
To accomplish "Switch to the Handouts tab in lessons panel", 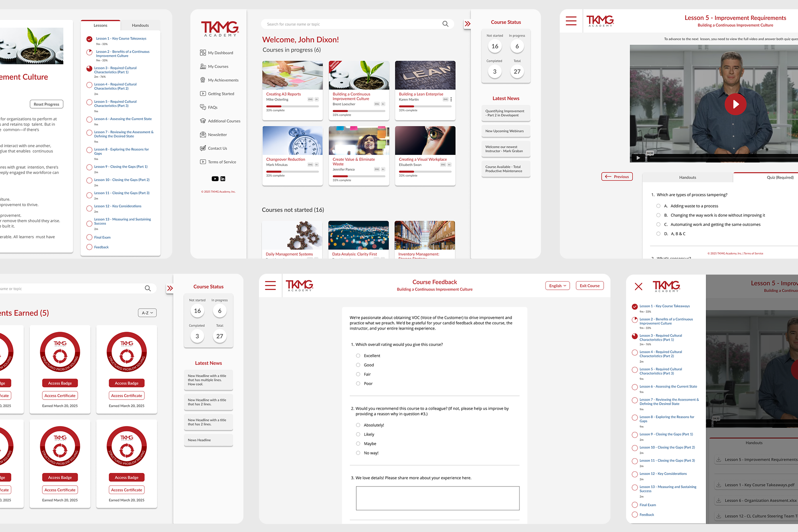I will [140, 25].
